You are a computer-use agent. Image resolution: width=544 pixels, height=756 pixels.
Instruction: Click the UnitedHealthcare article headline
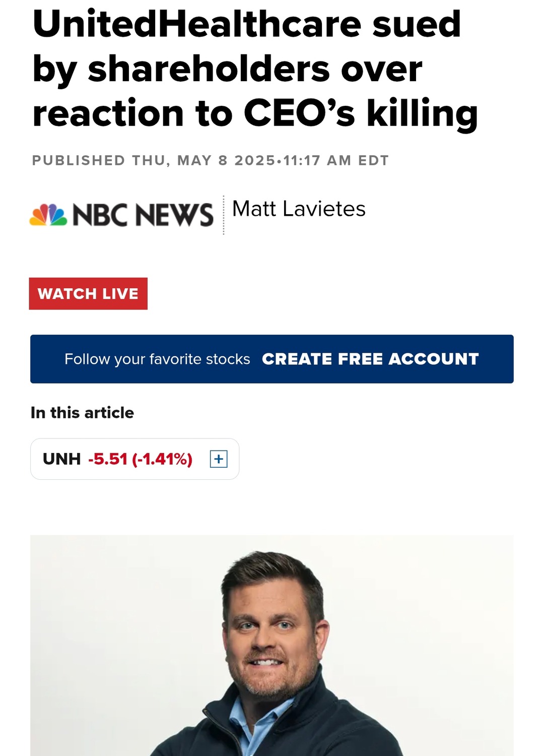pyautogui.click(x=255, y=69)
